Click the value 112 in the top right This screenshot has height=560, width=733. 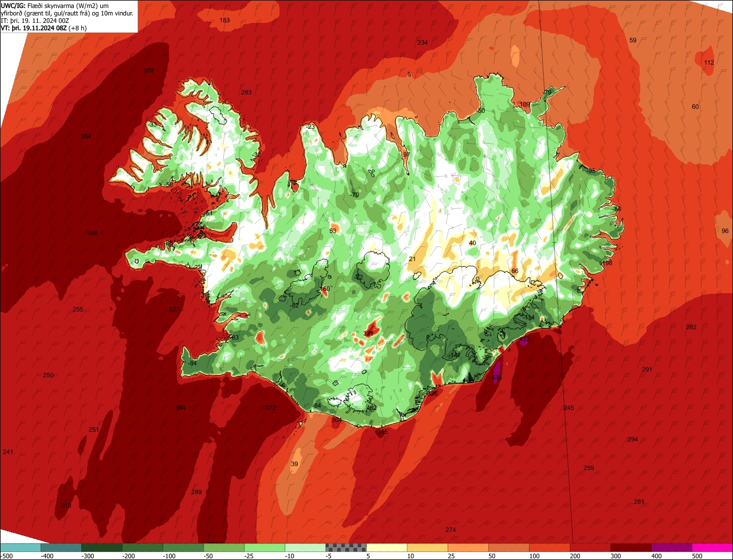[709, 62]
